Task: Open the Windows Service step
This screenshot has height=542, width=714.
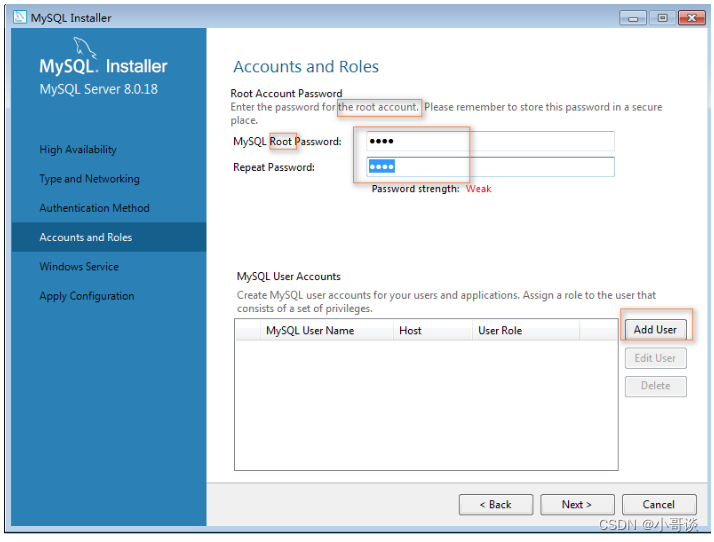Action: (x=79, y=266)
